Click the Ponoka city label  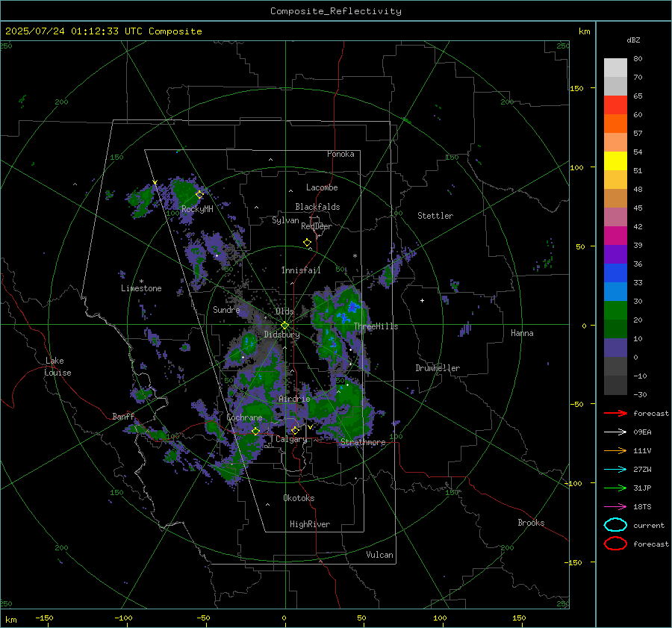340,154
